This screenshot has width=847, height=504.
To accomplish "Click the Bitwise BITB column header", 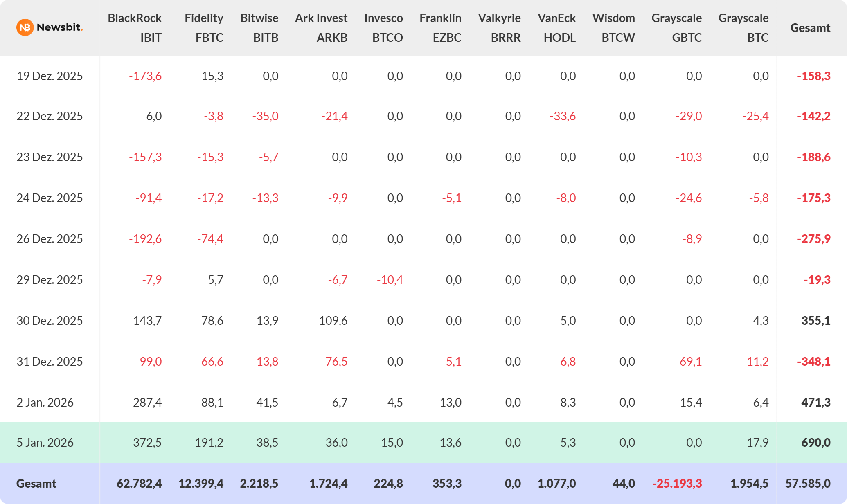I will tap(259, 28).
